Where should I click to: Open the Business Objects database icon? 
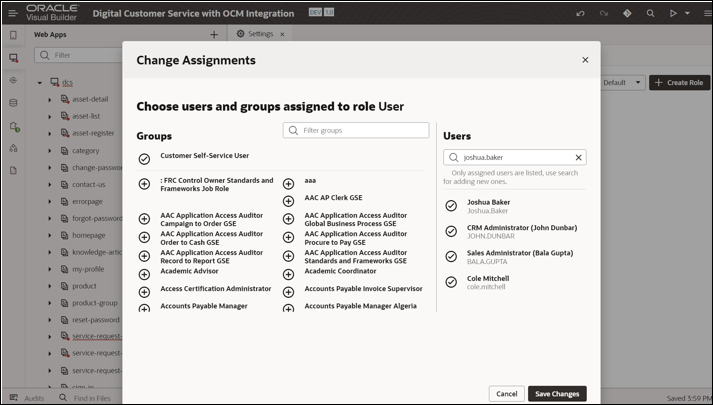coord(13,103)
